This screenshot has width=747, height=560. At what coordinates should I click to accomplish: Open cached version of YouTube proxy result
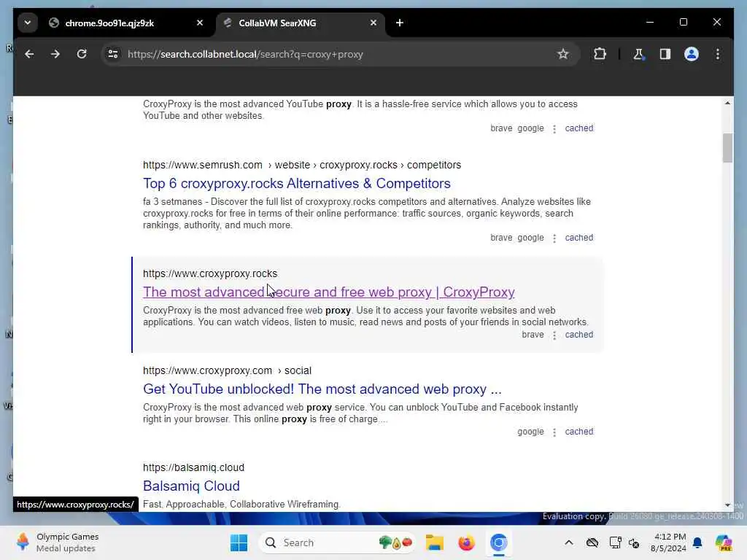(x=578, y=128)
